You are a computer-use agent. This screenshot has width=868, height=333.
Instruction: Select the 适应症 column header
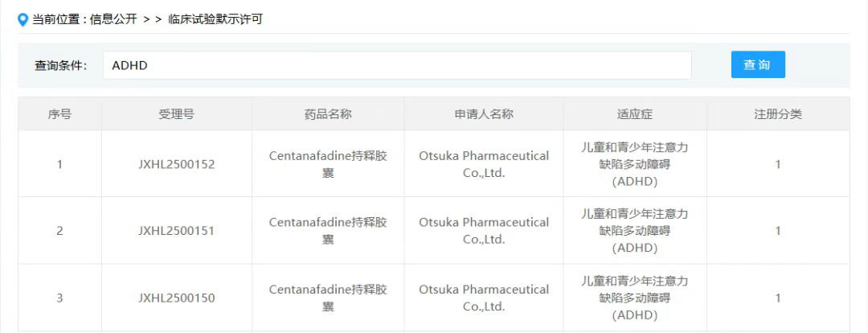point(635,114)
